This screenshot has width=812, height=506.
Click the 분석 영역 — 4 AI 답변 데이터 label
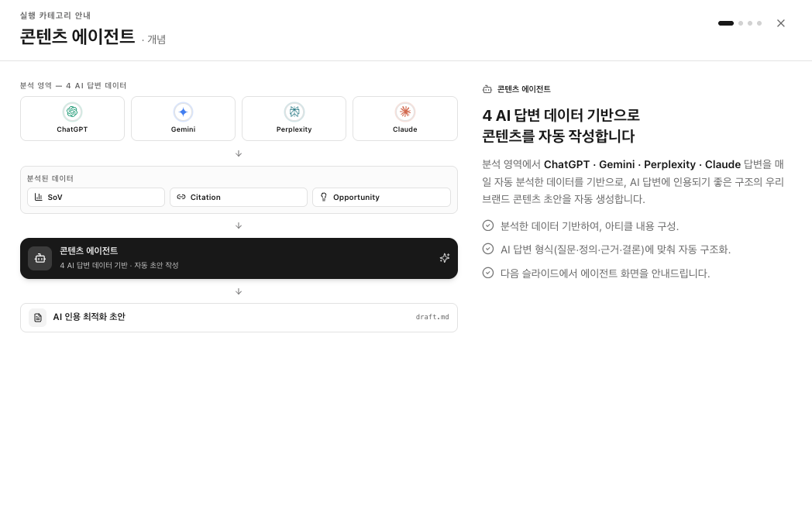(x=73, y=85)
